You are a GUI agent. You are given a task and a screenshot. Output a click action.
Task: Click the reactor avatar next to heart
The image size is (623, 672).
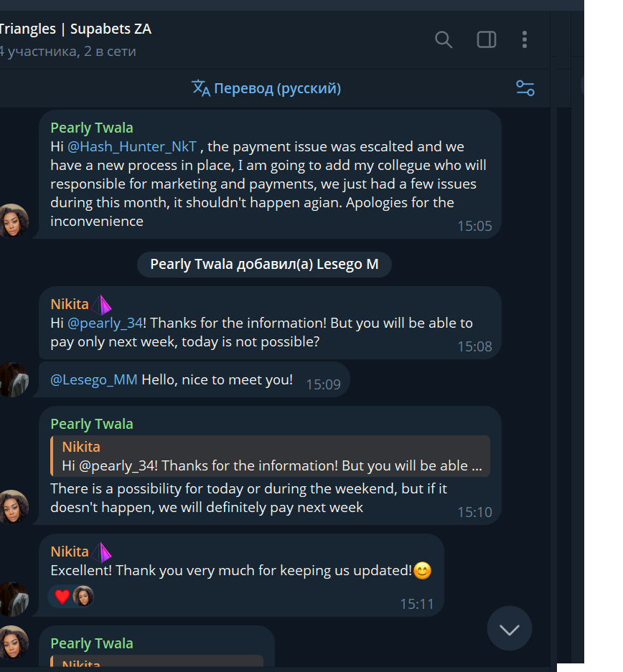(x=83, y=596)
